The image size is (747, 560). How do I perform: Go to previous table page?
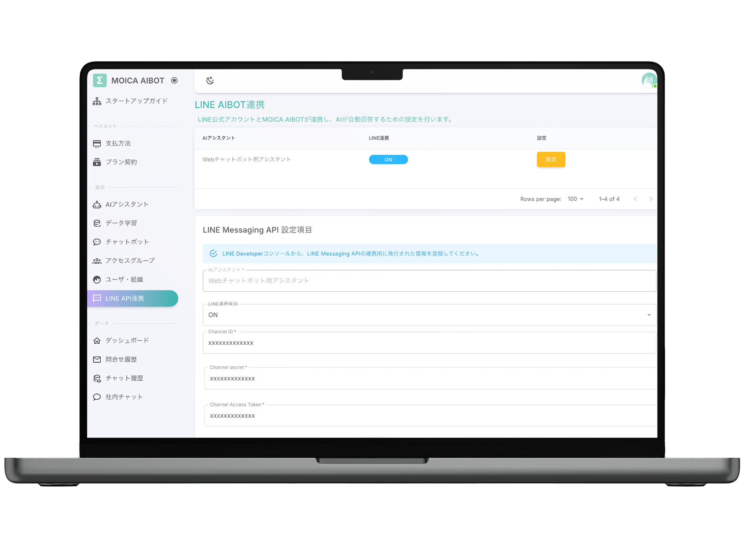pyautogui.click(x=636, y=199)
